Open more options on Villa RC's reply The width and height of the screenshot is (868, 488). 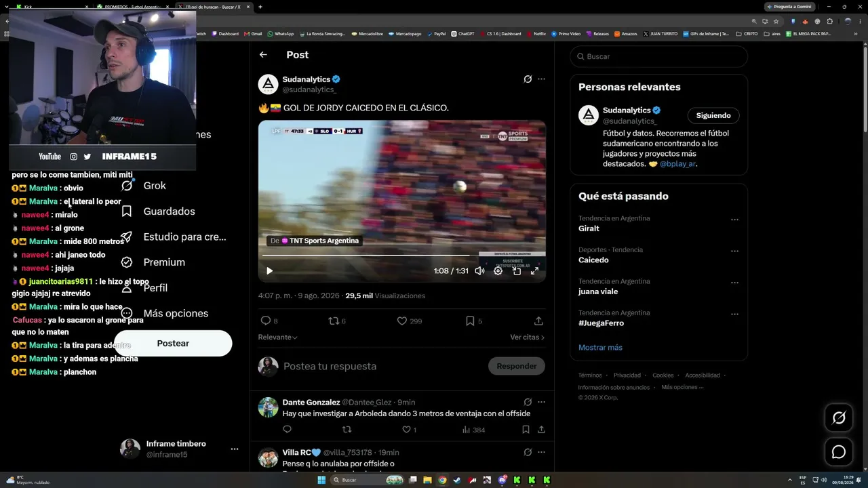tap(541, 452)
